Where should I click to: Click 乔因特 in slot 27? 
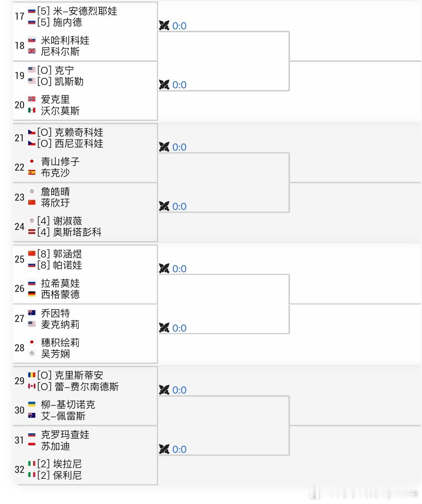tap(55, 313)
